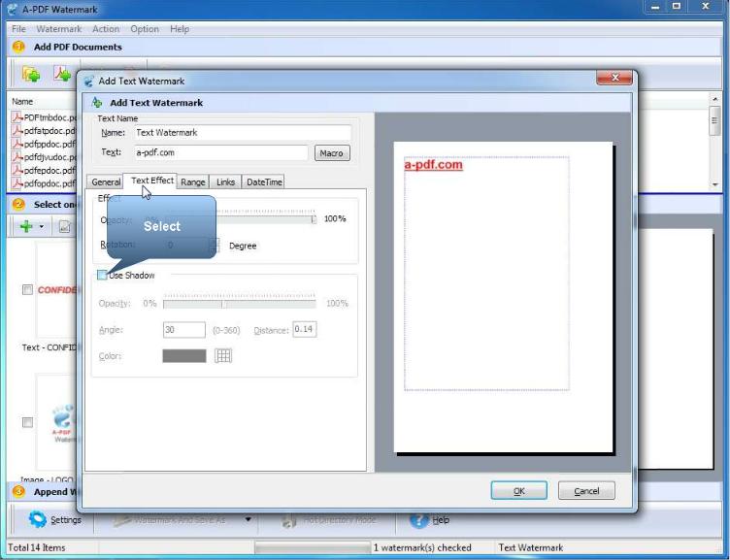Select pdfepdoc.pdf in file list
Viewport: 730px width, 560px height.
click(x=50, y=171)
